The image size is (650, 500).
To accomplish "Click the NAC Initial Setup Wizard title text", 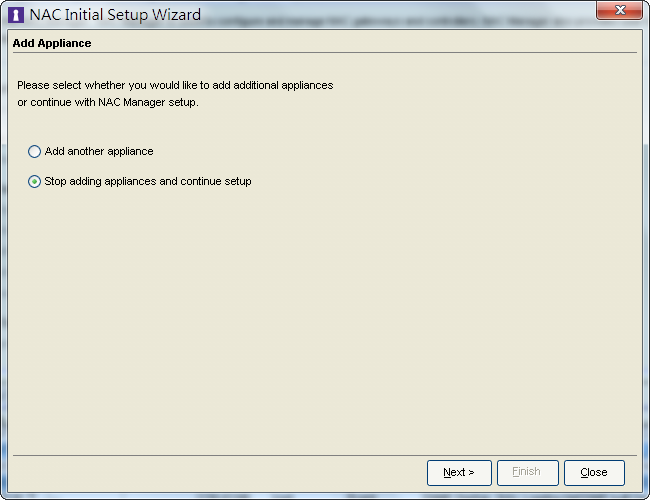I will click(115, 15).
